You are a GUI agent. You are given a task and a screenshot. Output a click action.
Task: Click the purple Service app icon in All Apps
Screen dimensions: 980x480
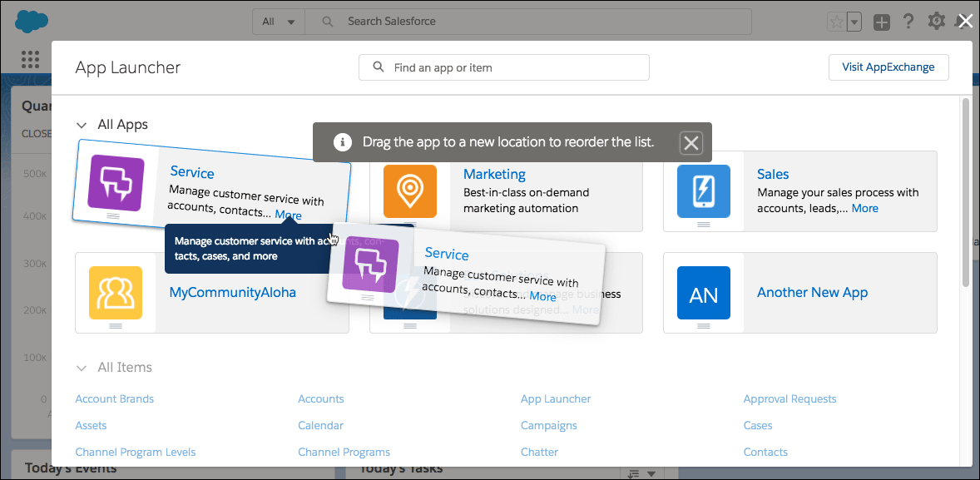click(x=116, y=183)
